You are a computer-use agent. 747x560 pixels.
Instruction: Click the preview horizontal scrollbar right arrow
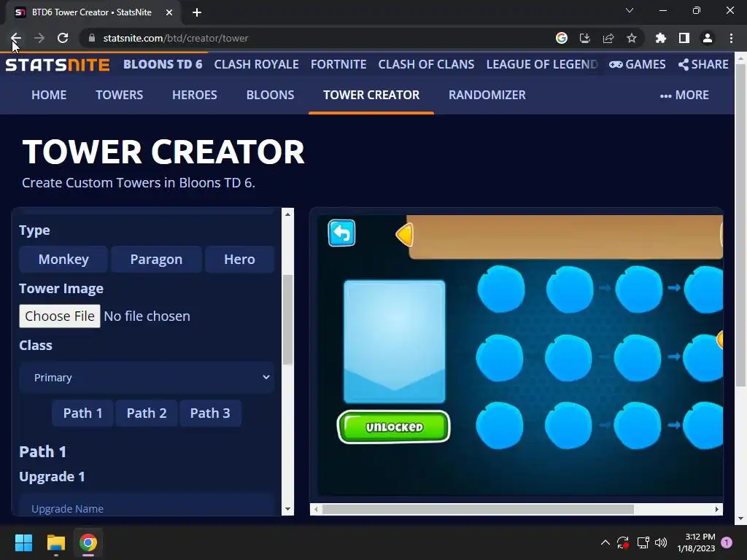pyautogui.click(x=717, y=509)
